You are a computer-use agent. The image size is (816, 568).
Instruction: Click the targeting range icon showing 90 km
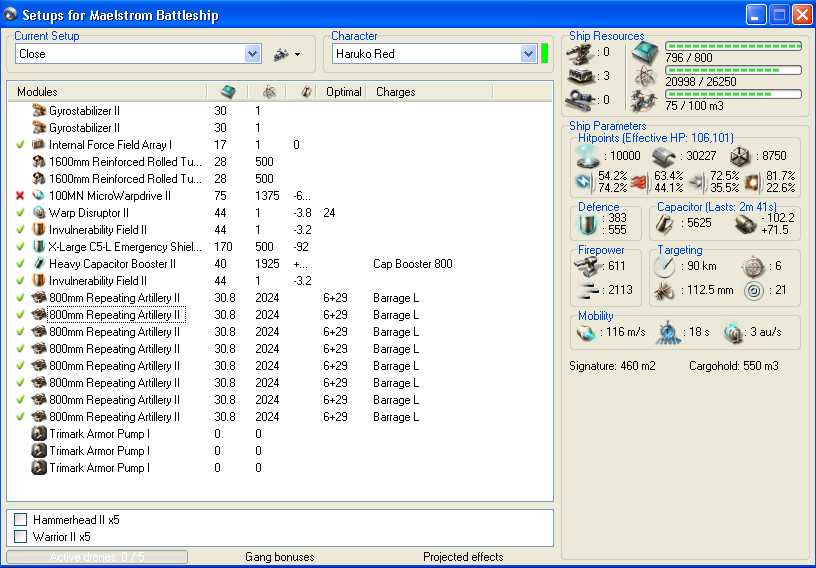[665, 267]
